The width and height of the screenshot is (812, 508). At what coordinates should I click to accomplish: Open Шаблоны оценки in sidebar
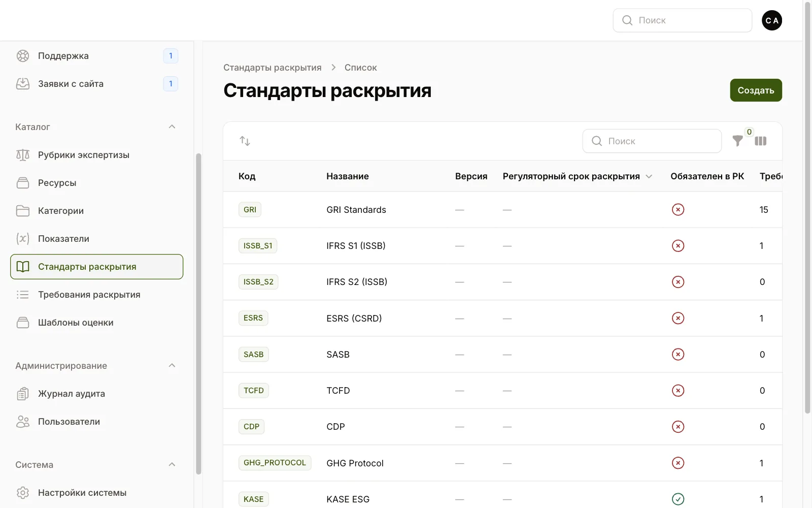[96, 323]
